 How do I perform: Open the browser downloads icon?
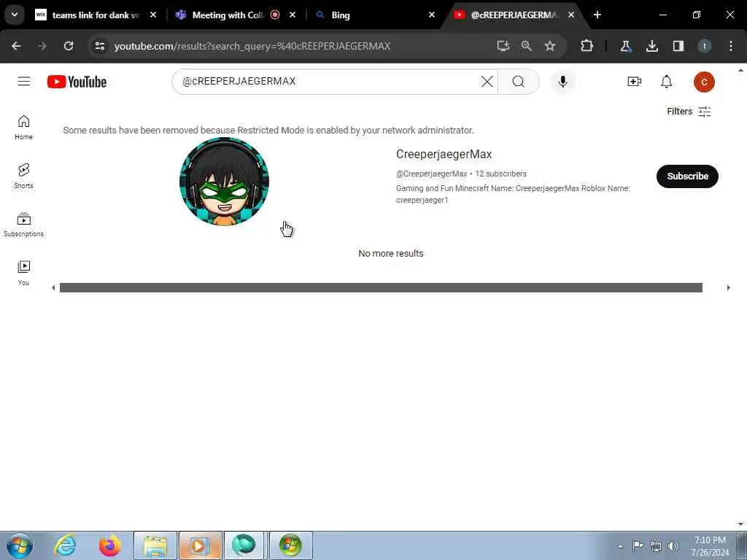(x=651, y=46)
